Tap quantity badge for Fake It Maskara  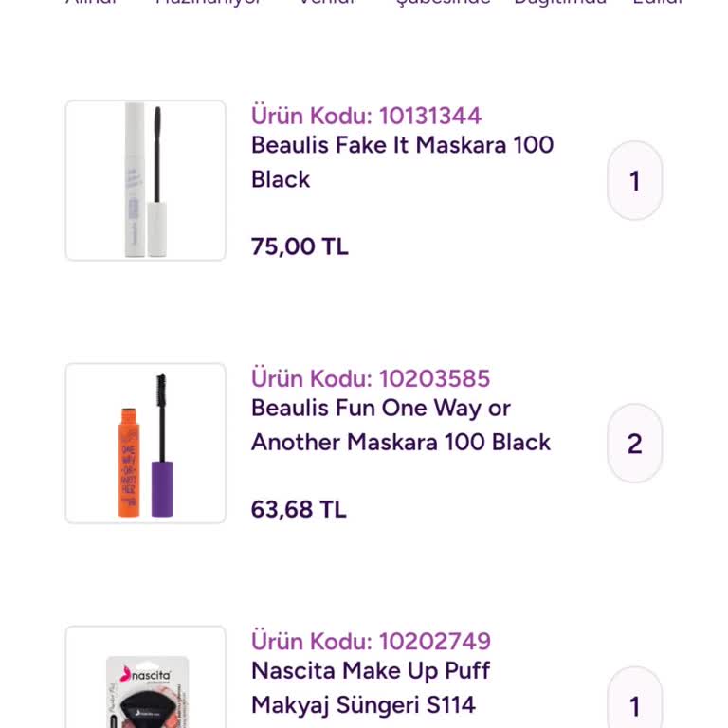pyautogui.click(x=634, y=180)
